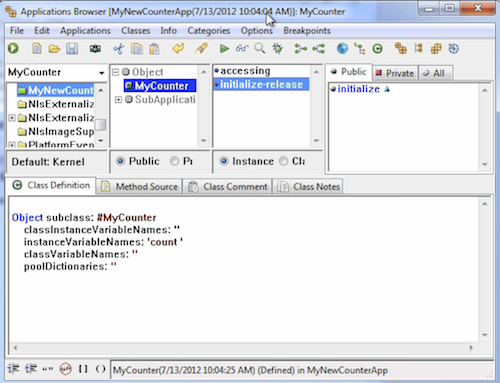
Task: Click the green circular run icon
Action: (x=13, y=49)
